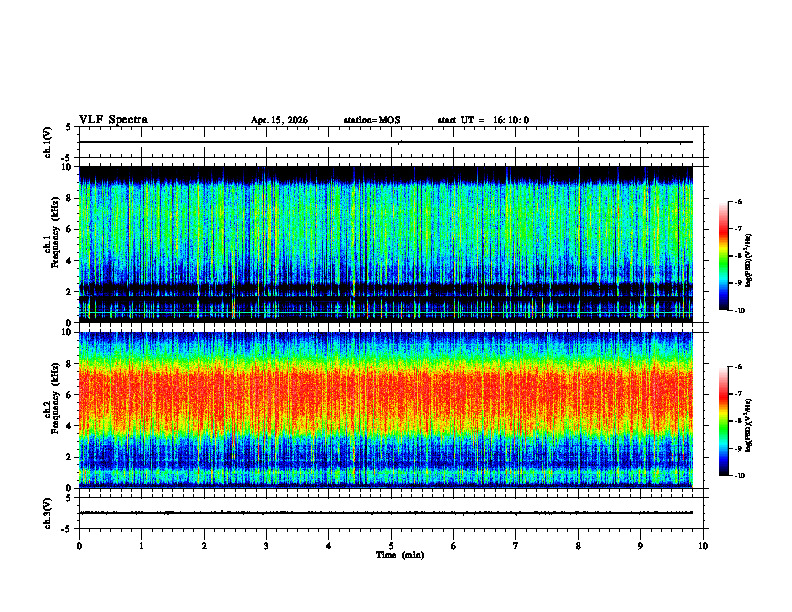
Task: Click the "4" tick on time axis
Action: pos(329,546)
